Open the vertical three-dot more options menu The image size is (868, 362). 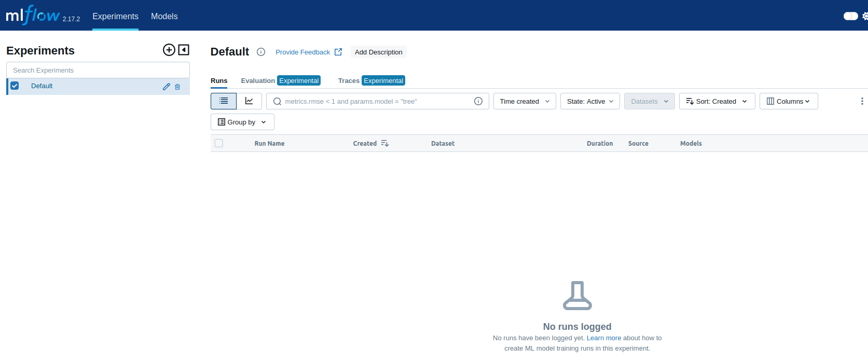pos(862,101)
